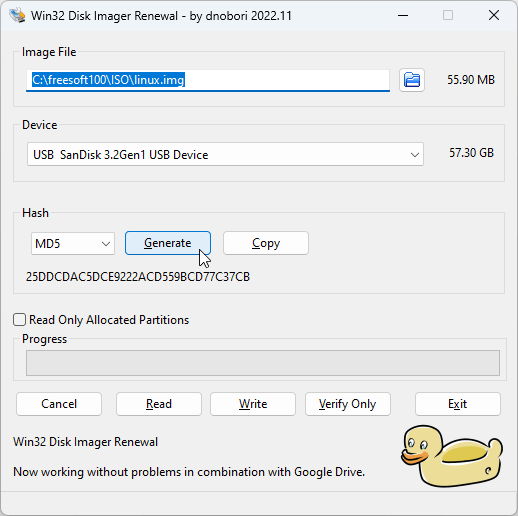Click Read to read device to image
The width and height of the screenshot is (518, 516).
159,404
